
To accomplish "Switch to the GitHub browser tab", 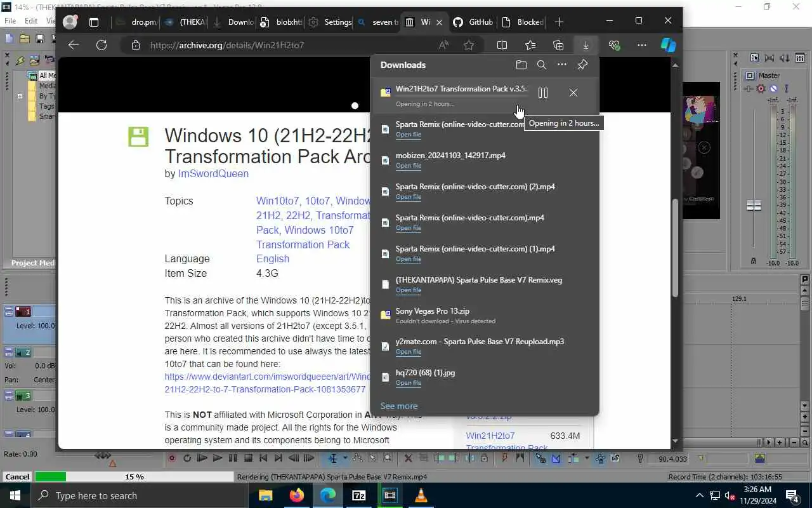I will tap(473, 22).
